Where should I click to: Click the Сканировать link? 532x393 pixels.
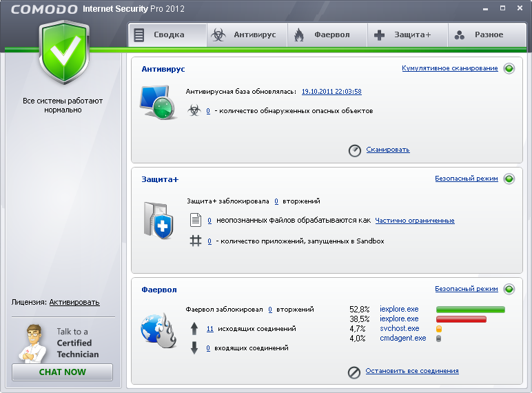tap(388, 150)
